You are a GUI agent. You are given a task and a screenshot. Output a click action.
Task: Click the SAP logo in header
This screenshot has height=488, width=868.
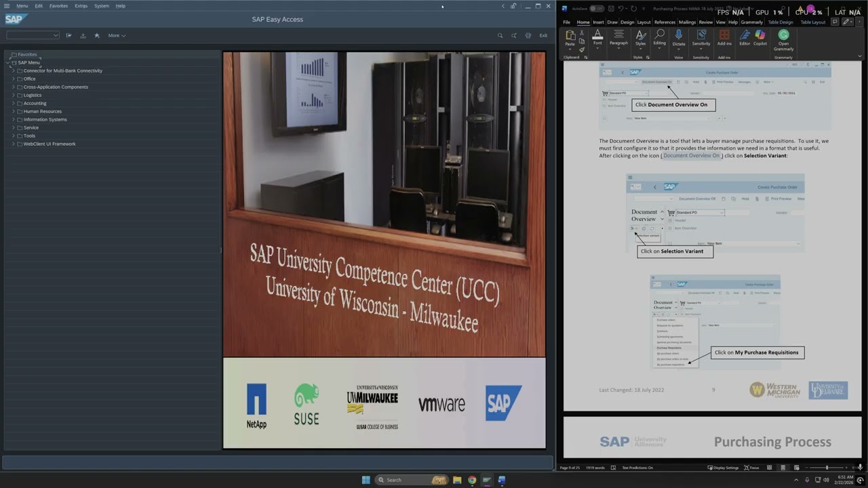click(16, 19)
